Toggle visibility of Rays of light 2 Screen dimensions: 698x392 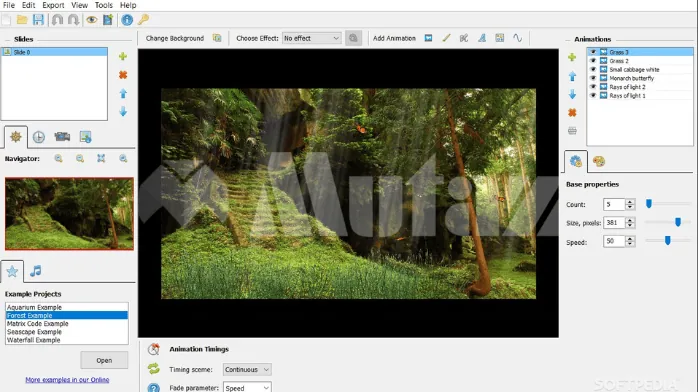(592, 87)
